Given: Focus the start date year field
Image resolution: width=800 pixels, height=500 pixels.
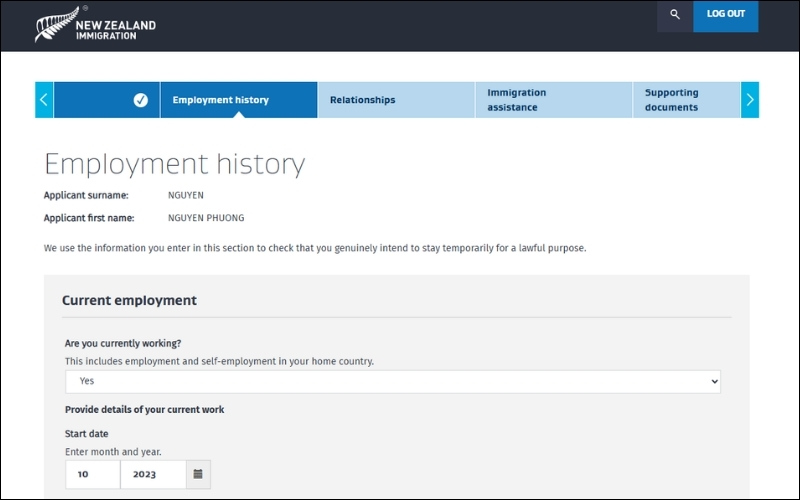Looking at the screenshot, I should pos(153,474).
